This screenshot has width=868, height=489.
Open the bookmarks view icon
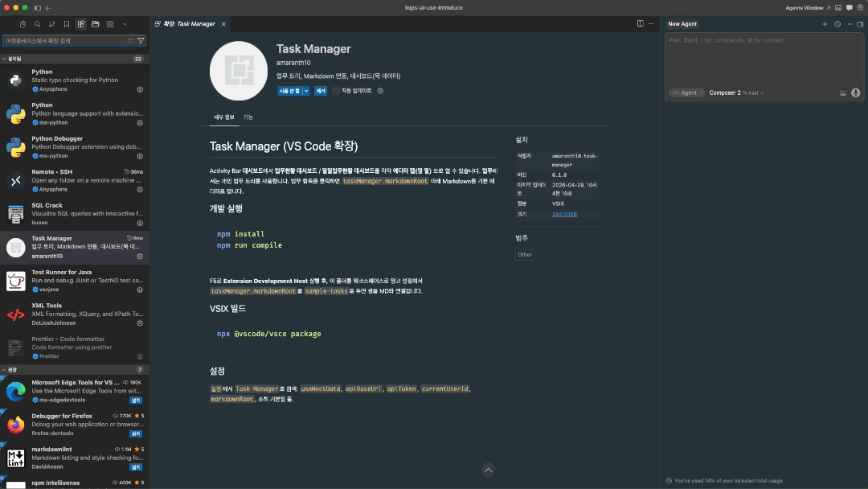point(67,24)
